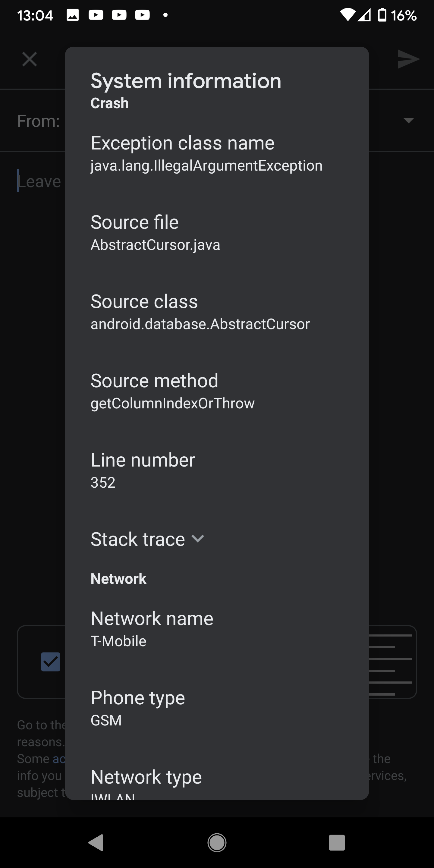The width and height of the screenshot is (434, 868).
Task: Tap the Wi-Fi status icon
Action: click(347, 15)
